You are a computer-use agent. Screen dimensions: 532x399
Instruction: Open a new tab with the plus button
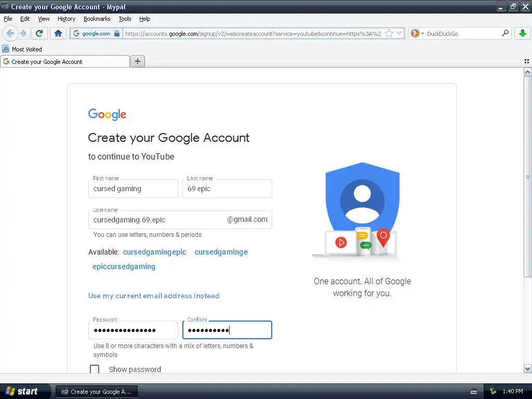(x=137, y=61)
